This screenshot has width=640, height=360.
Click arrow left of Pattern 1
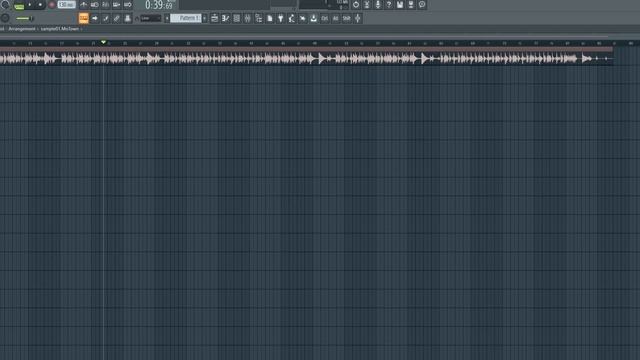pyautogui.click(x=167, y=18)
